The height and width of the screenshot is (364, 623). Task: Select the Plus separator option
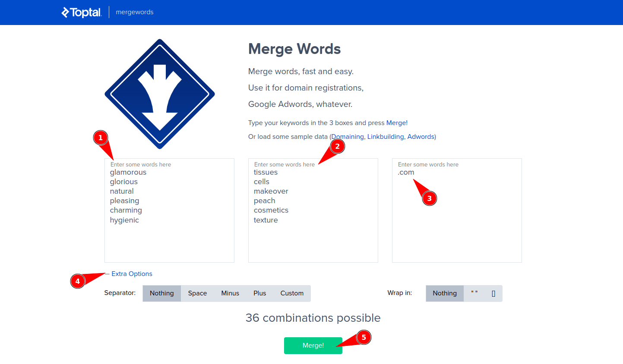[260, 293]
